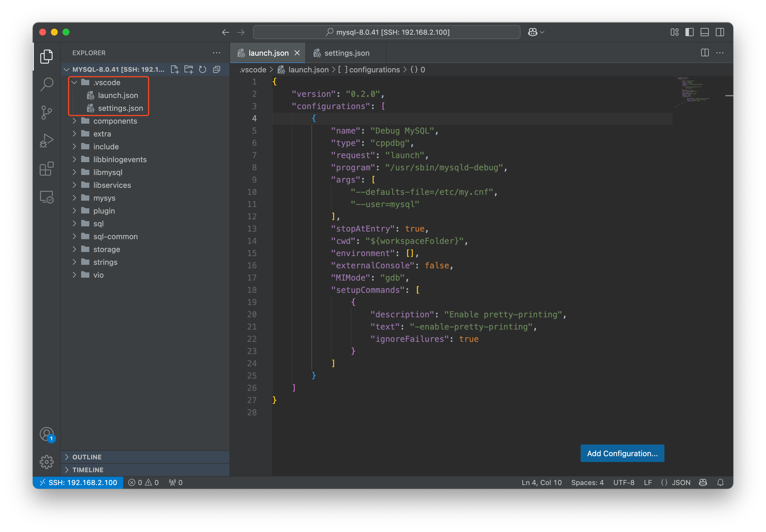This screenshot has width=766, height=532.
Task: Open the Copilot dropdown chevron in title bar
Action: [x=542, y=32]
